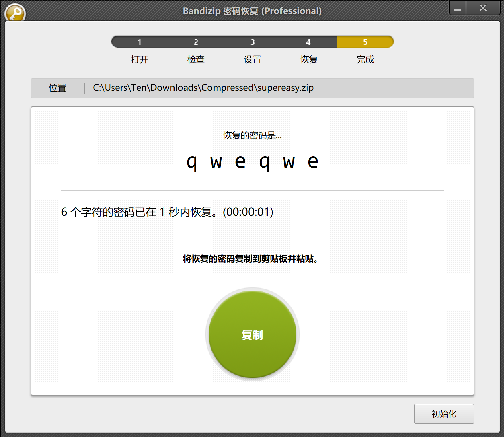Select step 3 设置 in progress bar
Image resolution: width=504 pixels, height=437 pixels.
point(253,42)
